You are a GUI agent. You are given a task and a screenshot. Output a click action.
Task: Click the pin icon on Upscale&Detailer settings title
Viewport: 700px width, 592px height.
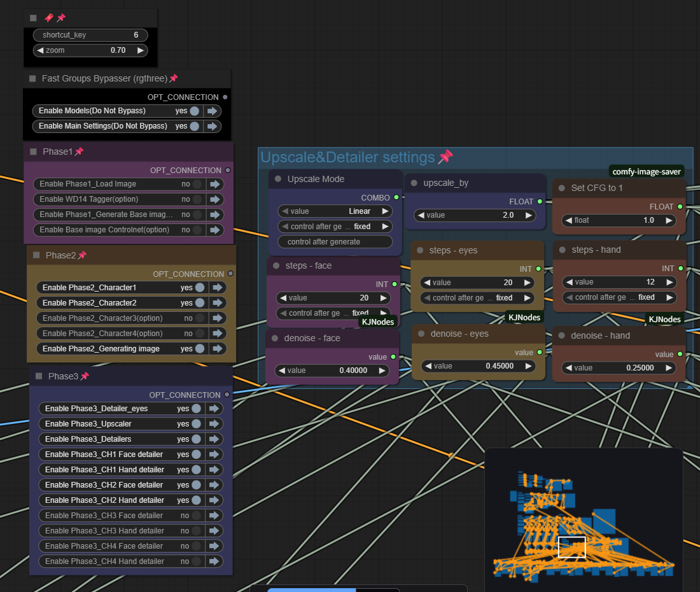coord(445,157)
